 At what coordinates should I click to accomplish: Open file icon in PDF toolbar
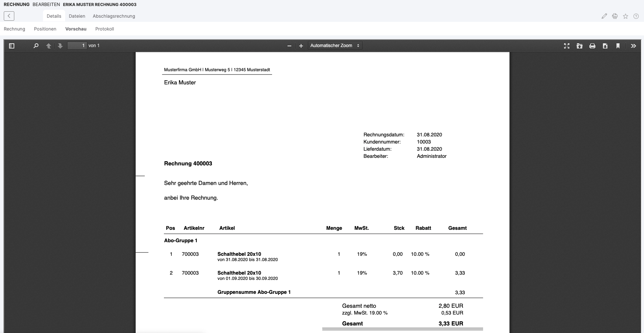coord(580,46)
